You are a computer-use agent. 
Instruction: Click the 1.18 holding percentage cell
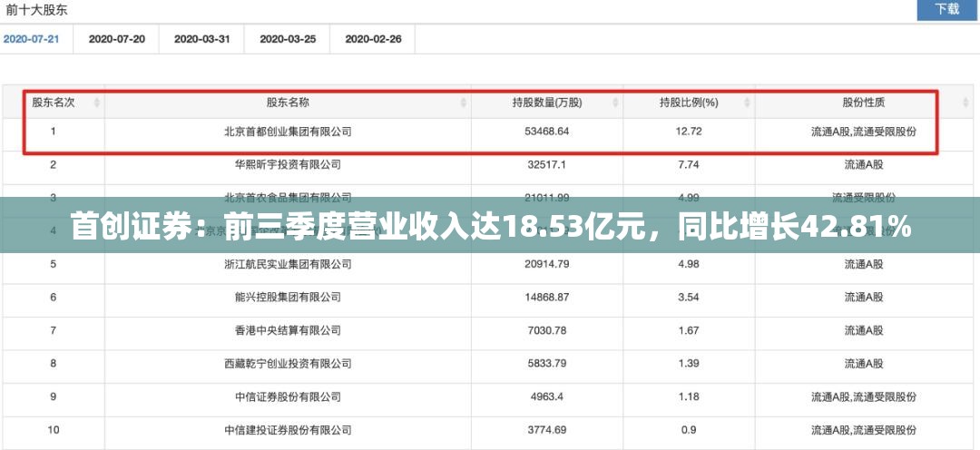click(689, 396)
